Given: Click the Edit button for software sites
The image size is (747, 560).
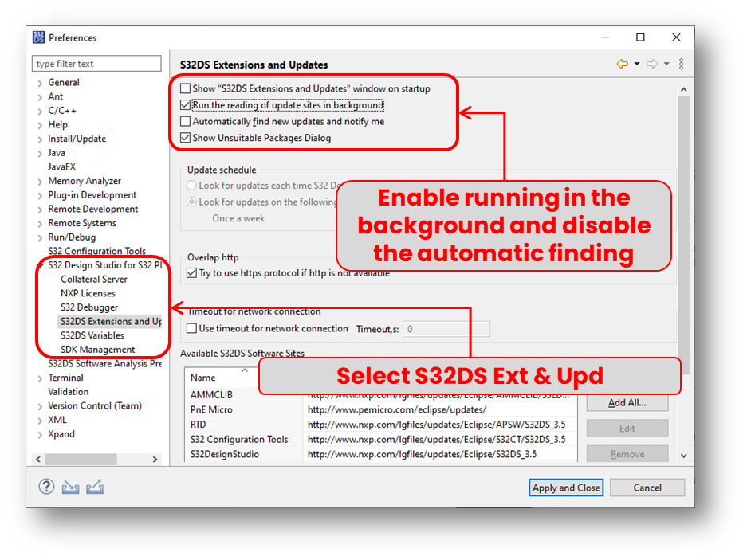Looking at the screenshot, I should (627, 429).
